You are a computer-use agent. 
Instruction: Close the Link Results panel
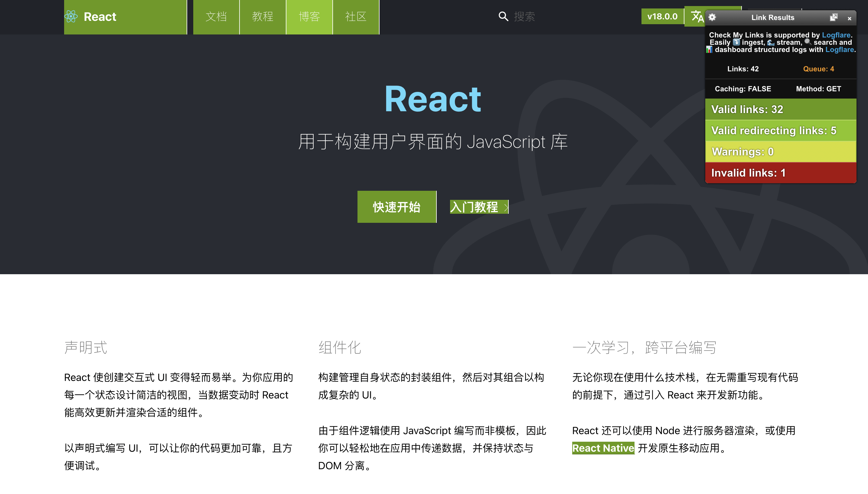(849, 18)
